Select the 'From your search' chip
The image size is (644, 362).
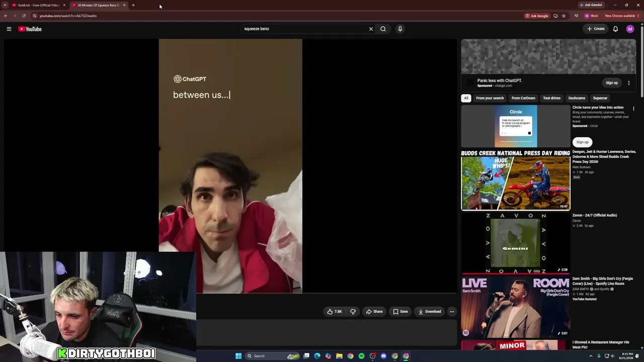point(490,98)
